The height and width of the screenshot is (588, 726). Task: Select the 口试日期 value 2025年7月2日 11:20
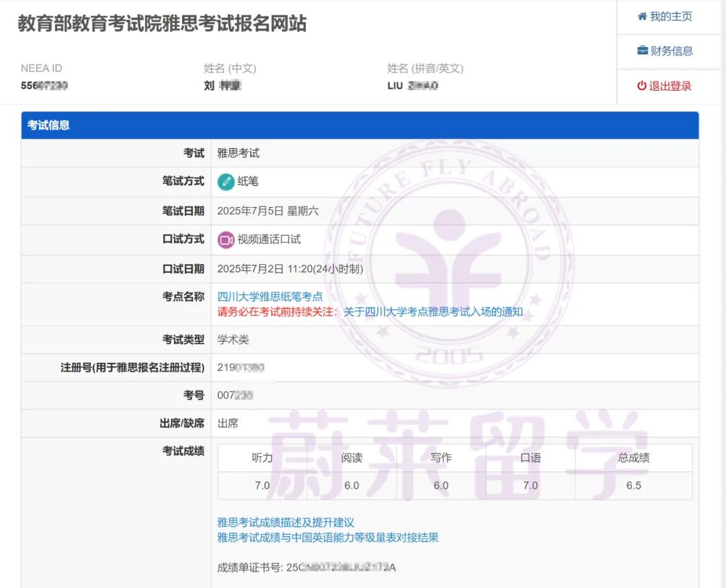(290, 269)
